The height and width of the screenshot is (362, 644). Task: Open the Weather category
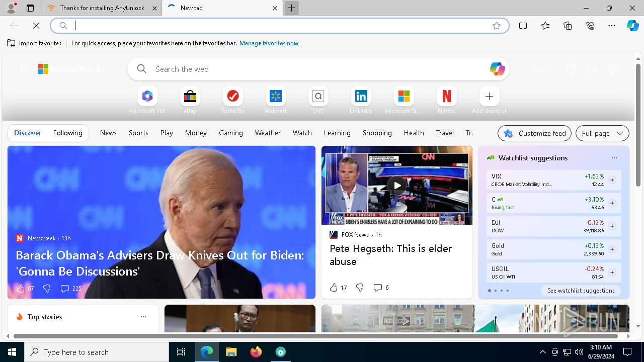[x=268, y=133]
